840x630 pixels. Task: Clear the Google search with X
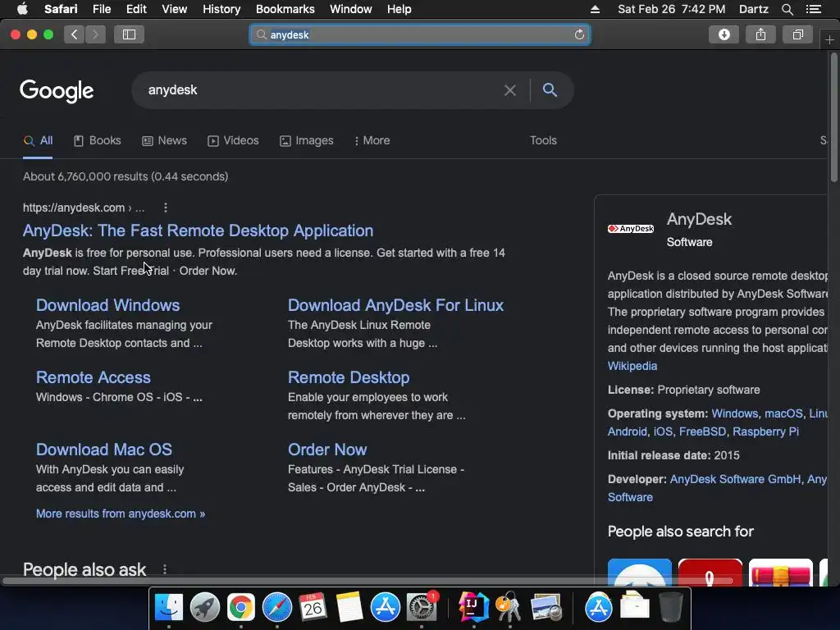click(x=510, y=90)
